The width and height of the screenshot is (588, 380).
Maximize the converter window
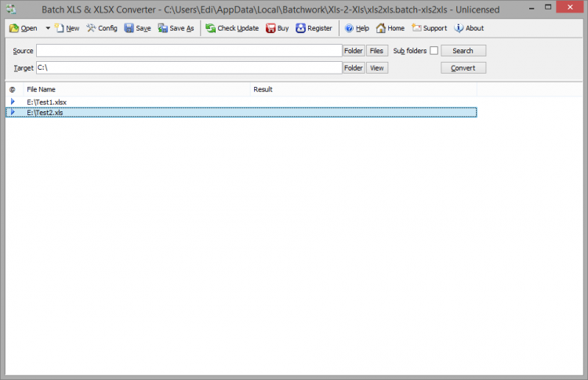click(548, 8)
